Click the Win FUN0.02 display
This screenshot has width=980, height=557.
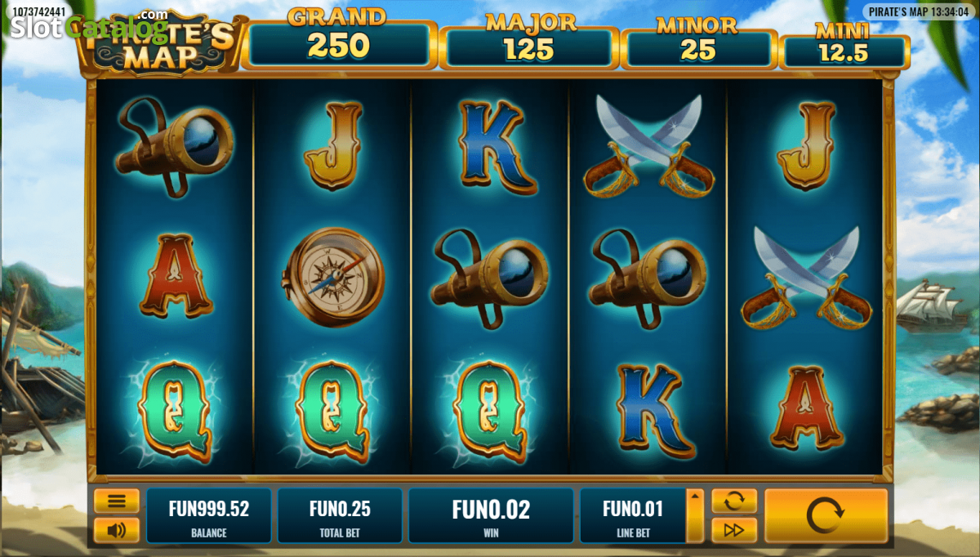(491, 516)
